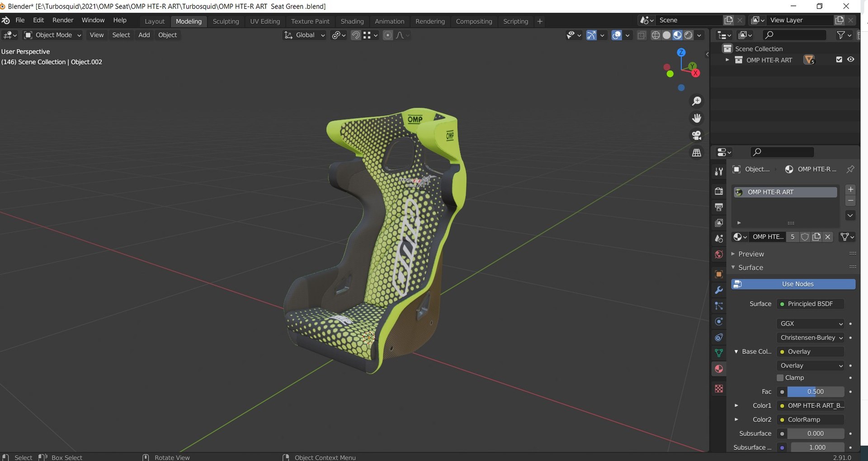Open the World properties tab
This screenshot has height=461, width=868.
pos(719,254)
